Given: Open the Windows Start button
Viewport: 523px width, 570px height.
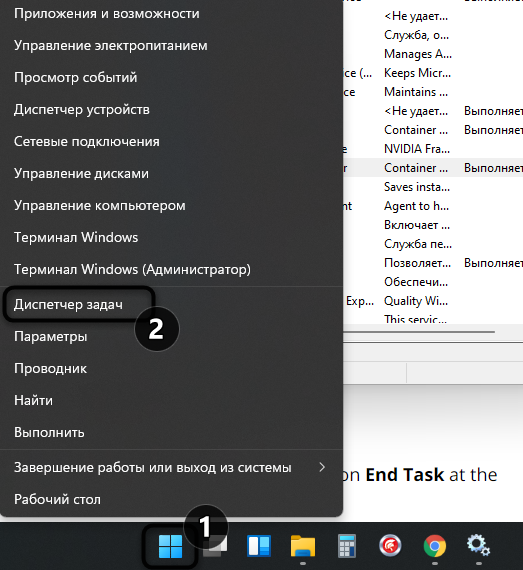Looking at the screenshot, I should point(170,546).
